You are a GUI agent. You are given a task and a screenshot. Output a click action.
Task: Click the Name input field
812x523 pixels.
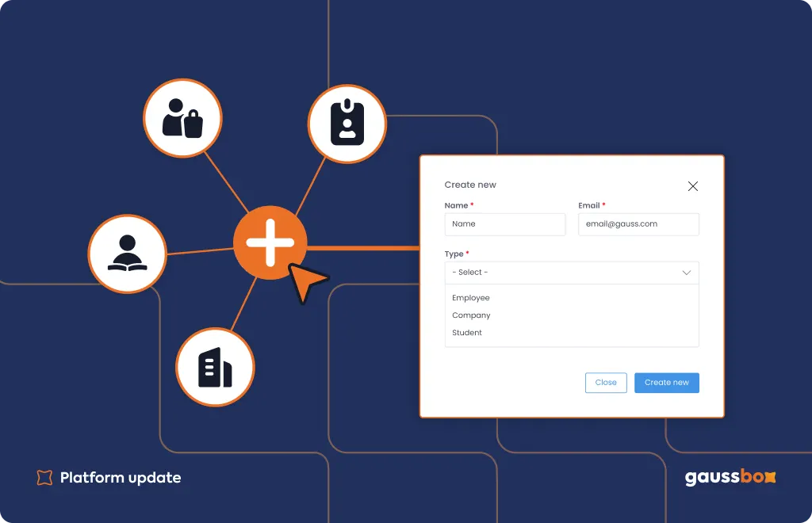[x=505, y=224]
